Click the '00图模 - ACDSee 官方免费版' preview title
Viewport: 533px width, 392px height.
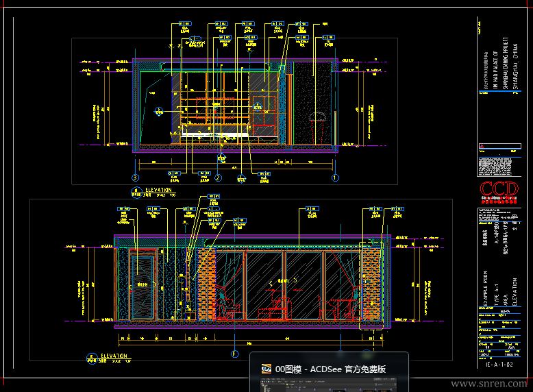(330, 369)
